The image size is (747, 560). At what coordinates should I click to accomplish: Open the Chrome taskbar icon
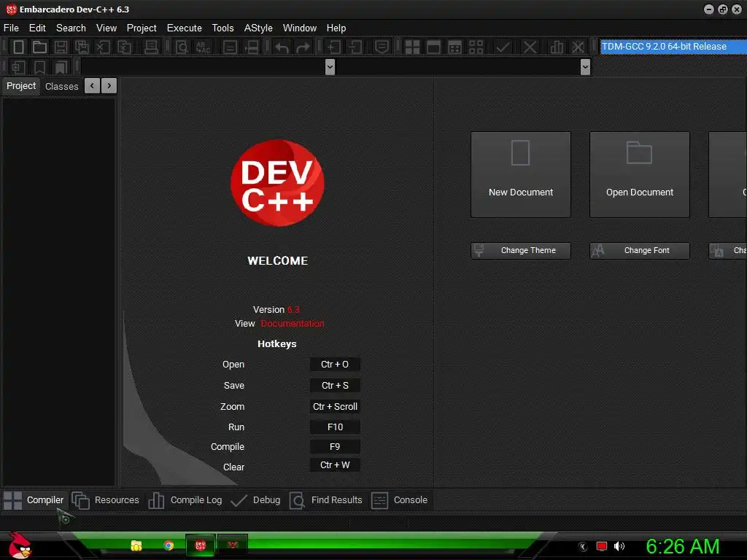[x=169, y=545]
